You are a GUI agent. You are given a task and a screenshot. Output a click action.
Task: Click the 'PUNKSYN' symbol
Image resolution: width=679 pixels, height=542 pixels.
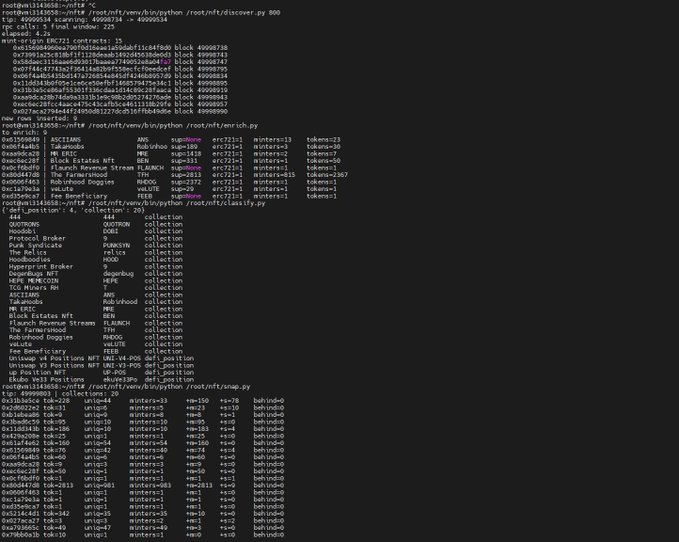tap(116, 245)
